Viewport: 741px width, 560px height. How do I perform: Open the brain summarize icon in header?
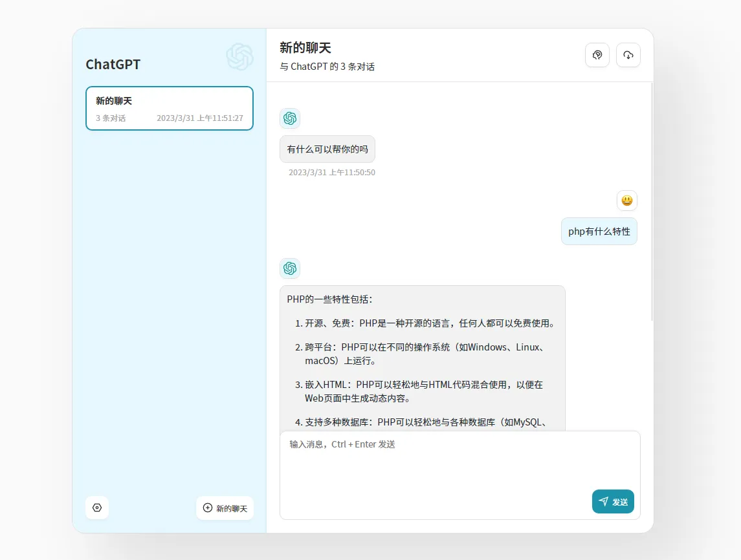click(597, 55)
